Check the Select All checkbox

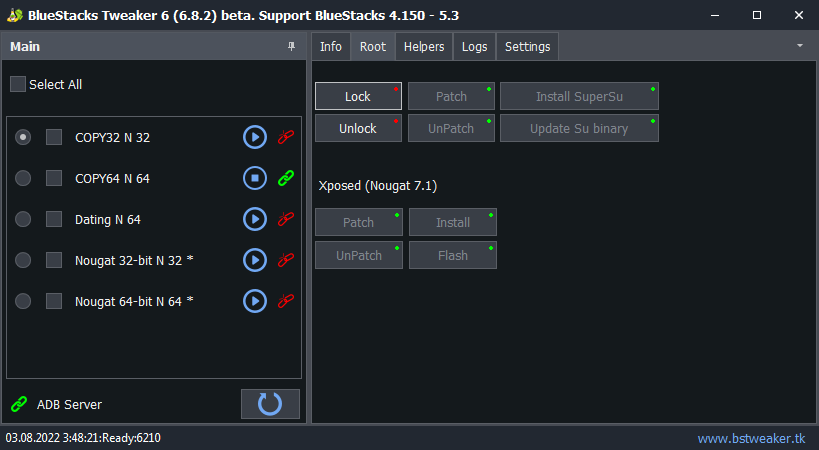[18, 84]
